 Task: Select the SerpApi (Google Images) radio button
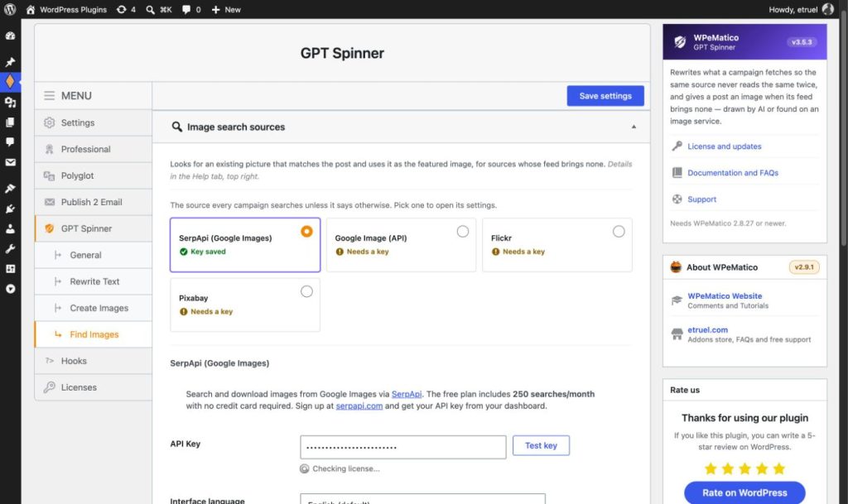(x=306, y=231)
